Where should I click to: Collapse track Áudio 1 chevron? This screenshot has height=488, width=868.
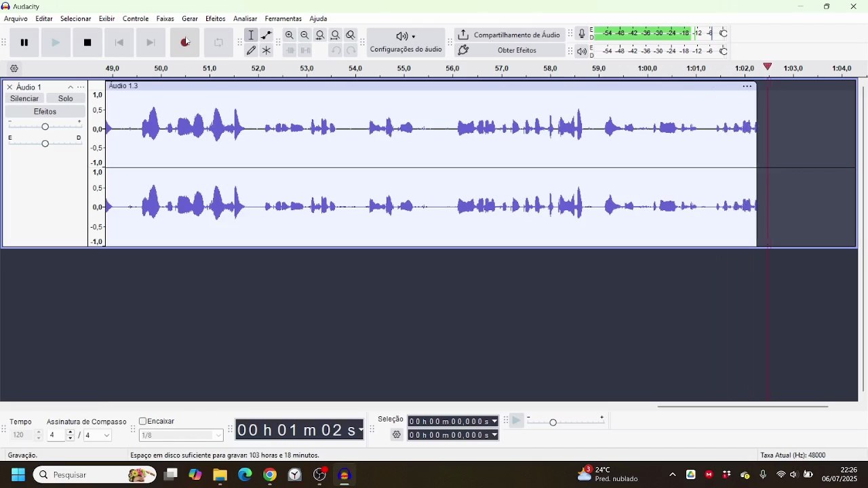click(x=71, y=87)
